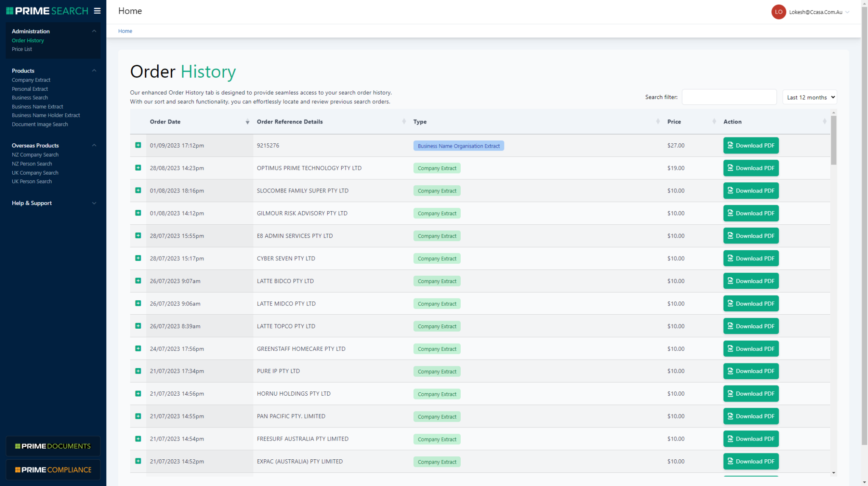
Task: Expand details for OPTIMUS PRIME TECHNOLOGY order
Action: coord(138,168)
